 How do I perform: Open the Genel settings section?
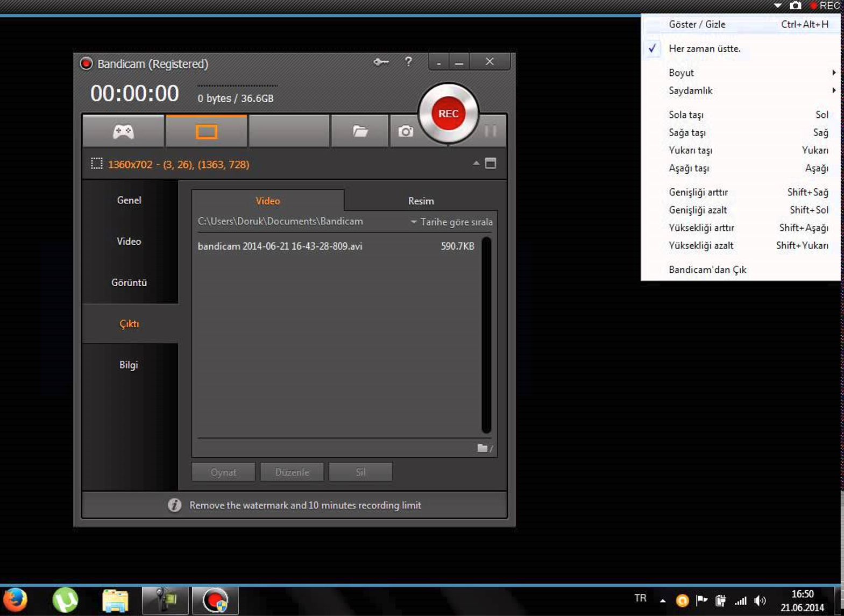pos(129,200)
